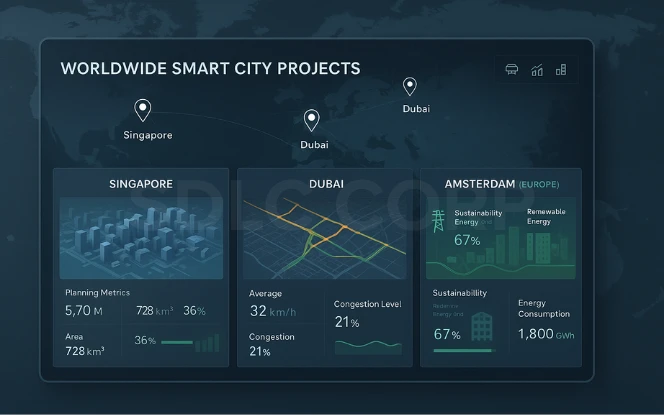
Task: Click the 'Average' label in the Dubai card
Action: 266,293
